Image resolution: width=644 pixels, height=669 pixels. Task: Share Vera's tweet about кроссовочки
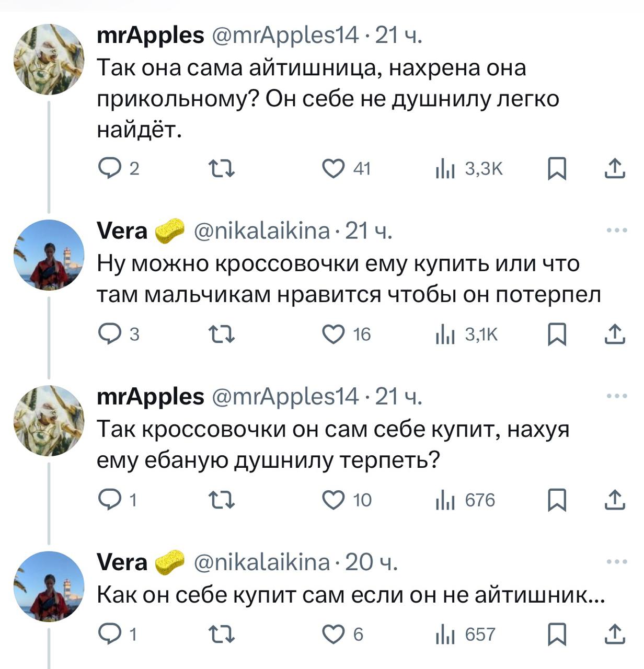pos(615,334)
